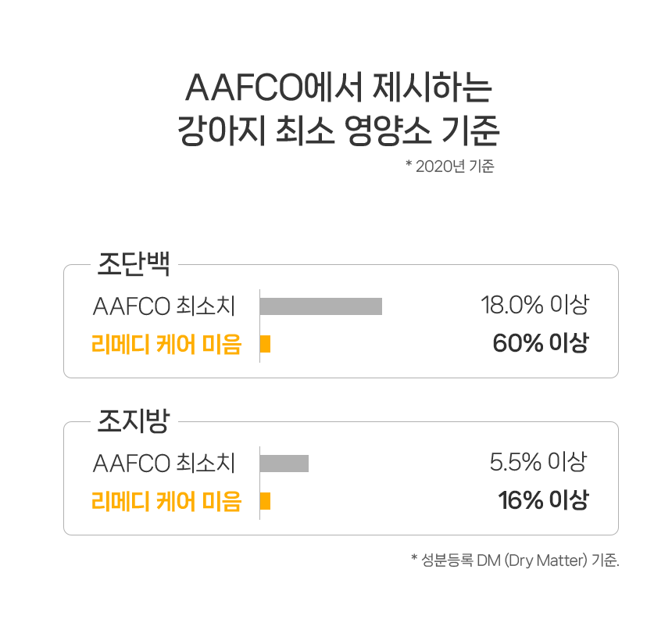
Task: Click orange '리메디 케어 미음' label under 조단백
Action: click(x=166, y=344)
